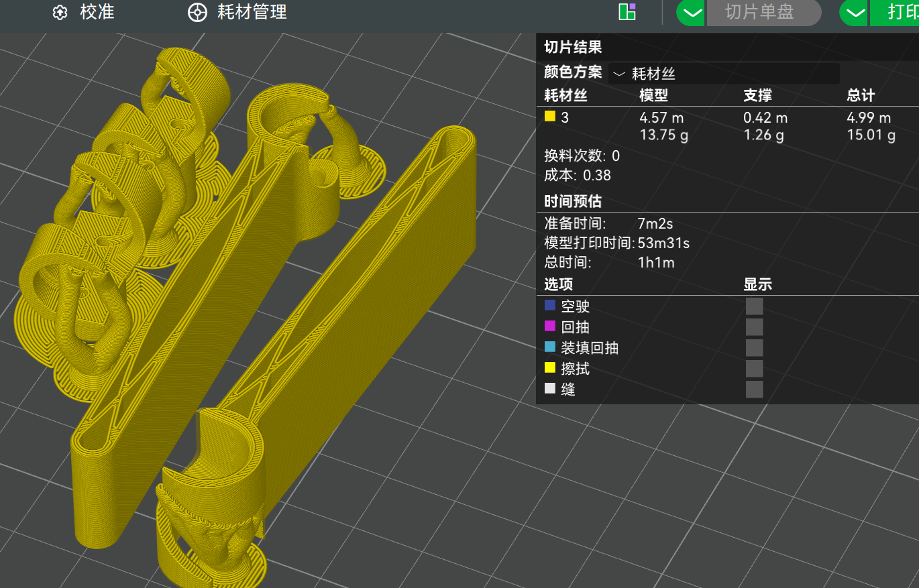Click the total weight 15.01 g value
This screenshot has width=919, height=588.
pyautogui.click(x=871, y=136)
